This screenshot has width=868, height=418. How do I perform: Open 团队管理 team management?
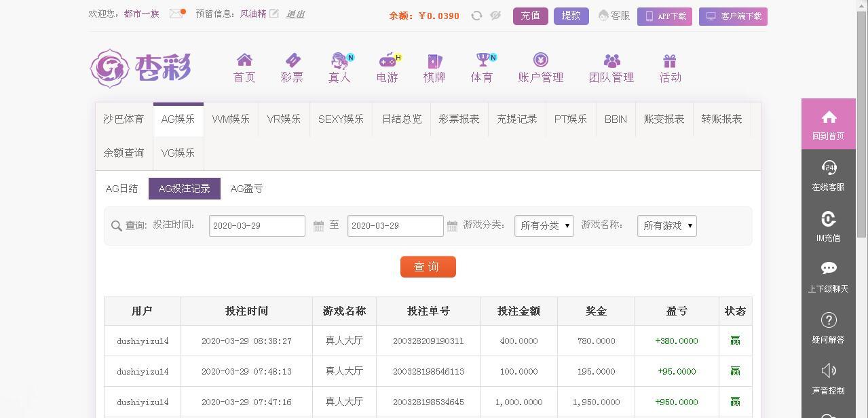point(611,66)
